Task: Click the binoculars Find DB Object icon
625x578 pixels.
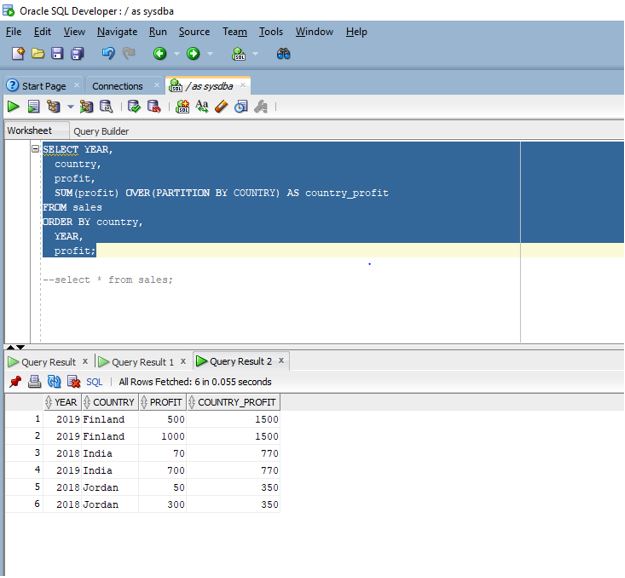Action: [x=283, y=54]
